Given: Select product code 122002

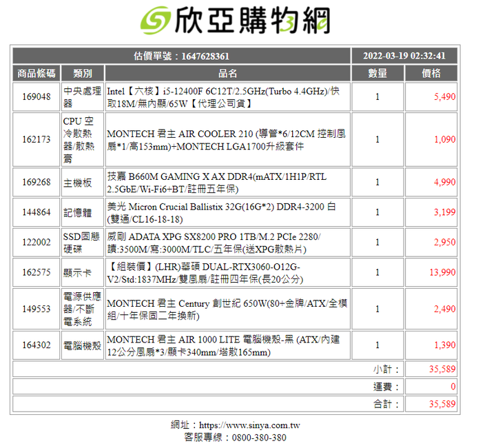Looking at the screenshot, I should coord(37,243).
